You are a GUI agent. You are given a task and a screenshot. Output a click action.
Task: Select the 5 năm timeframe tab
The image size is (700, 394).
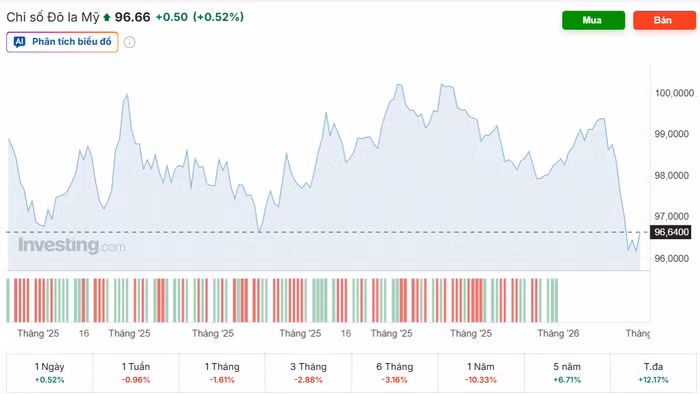pyautogui.click(x=567, y=373)
